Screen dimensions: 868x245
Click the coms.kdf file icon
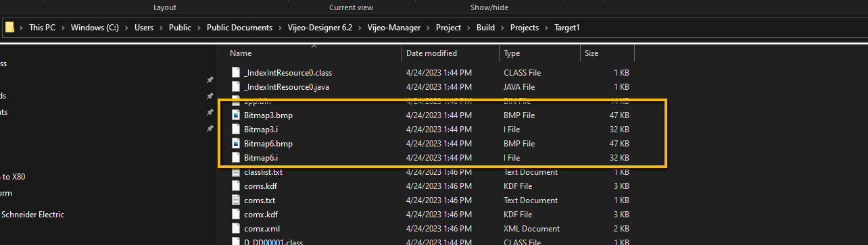point(235,186)
